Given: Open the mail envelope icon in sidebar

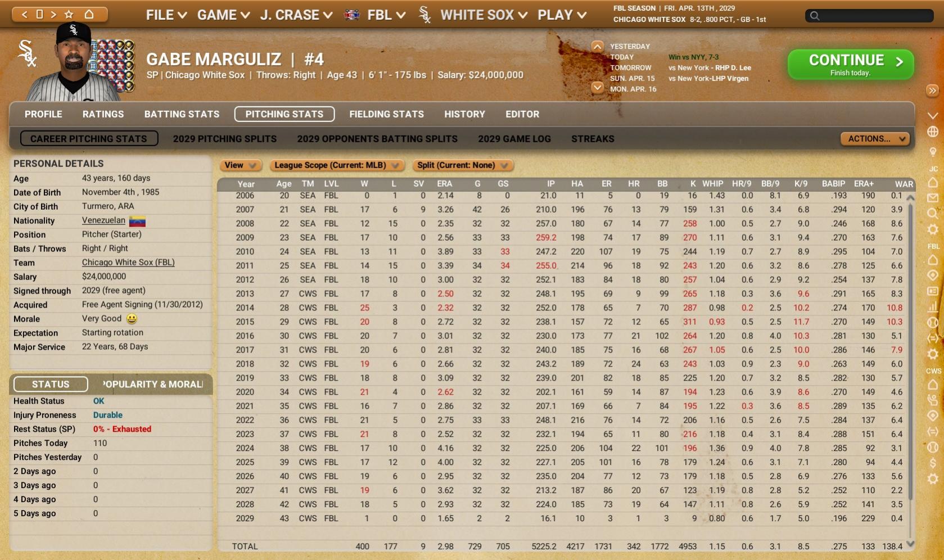Looking at the screenshot, I should [933, 198].
